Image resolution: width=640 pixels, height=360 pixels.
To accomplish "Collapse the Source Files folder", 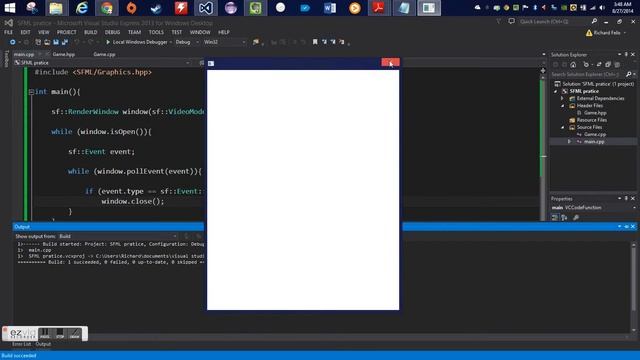I will 562,127.
